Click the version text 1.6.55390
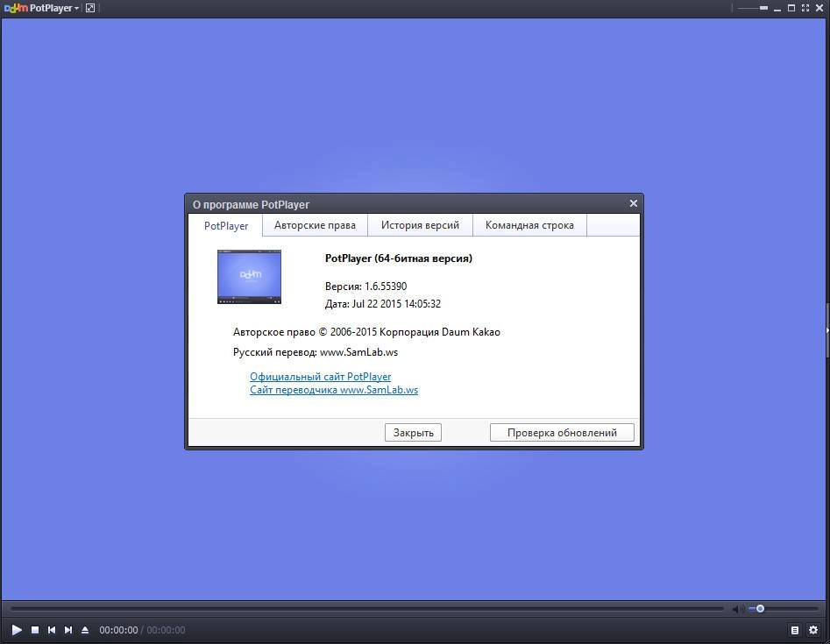The height and width of the screenshot is (644, 830). 386,287
